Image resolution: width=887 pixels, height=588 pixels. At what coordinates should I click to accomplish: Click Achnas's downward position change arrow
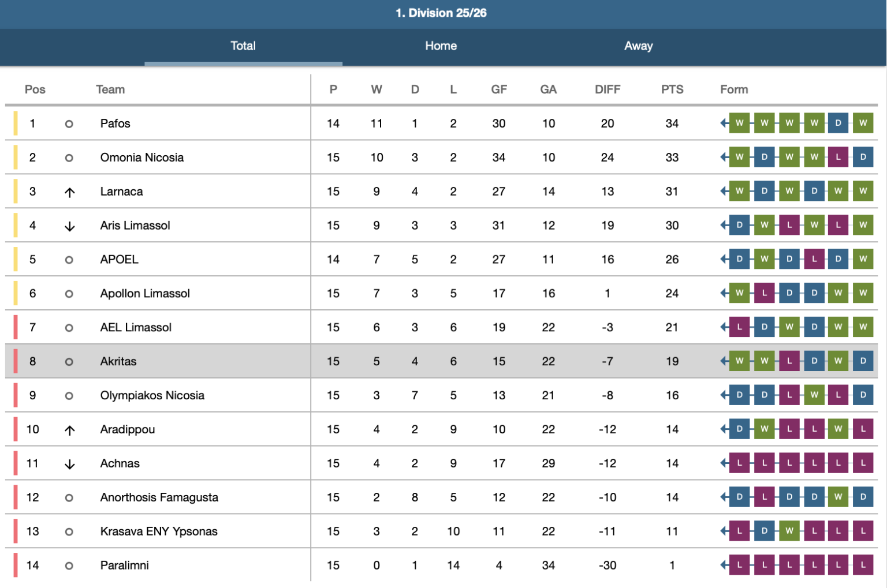tap(69, 464)
